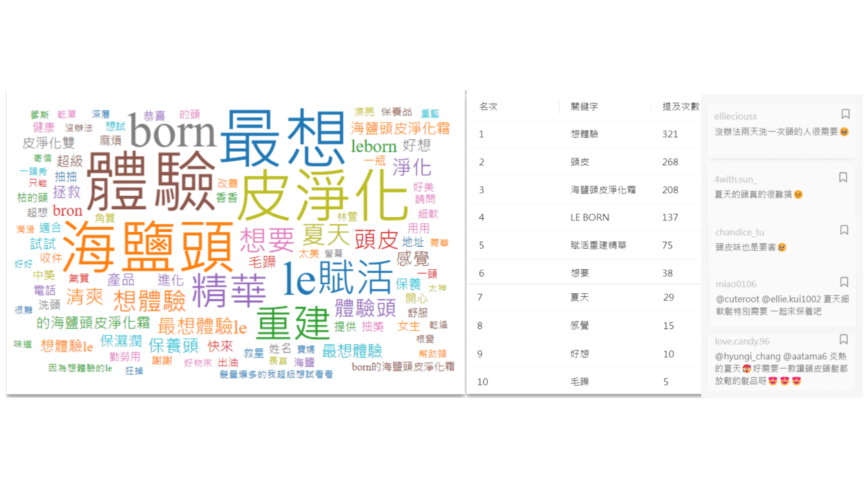
Task: Open the elliecious username
Action: (x=736, y=116)
